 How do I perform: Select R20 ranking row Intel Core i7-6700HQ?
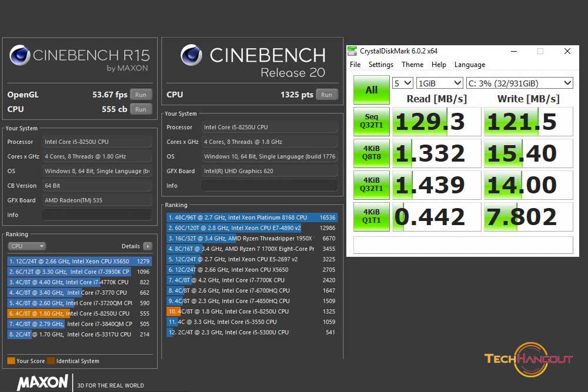252,290
